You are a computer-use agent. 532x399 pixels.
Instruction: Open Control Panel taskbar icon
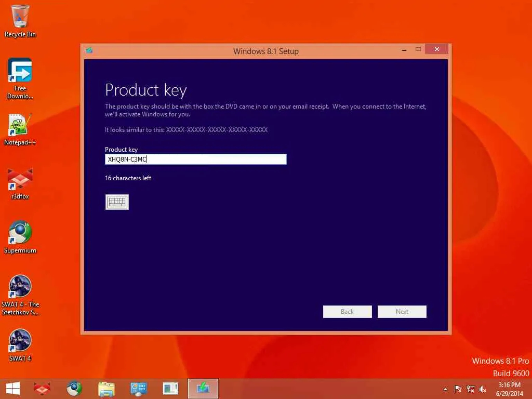point(138,389)
